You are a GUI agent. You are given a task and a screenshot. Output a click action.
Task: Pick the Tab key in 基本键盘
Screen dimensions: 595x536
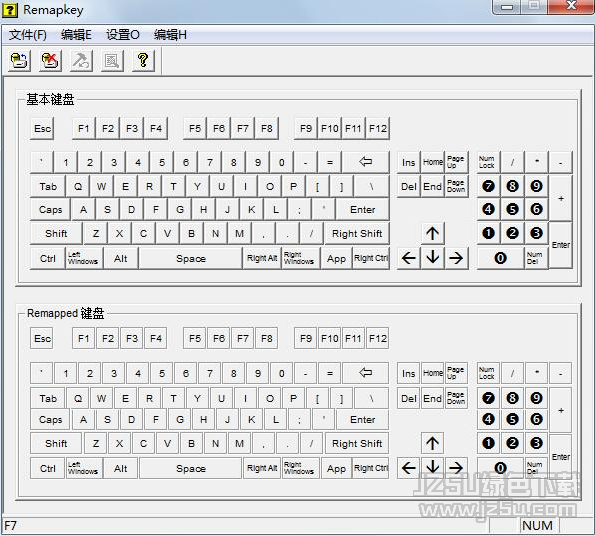tap(48, 186)
